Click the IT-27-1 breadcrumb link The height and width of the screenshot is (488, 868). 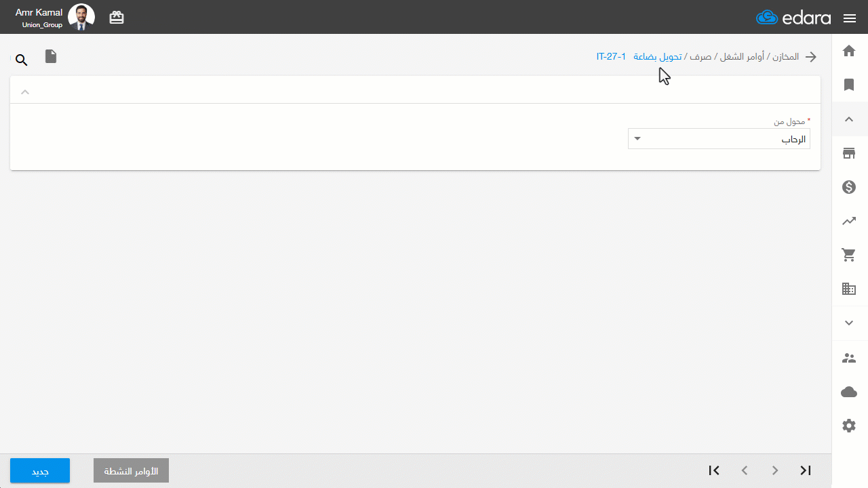click(611, 57)
